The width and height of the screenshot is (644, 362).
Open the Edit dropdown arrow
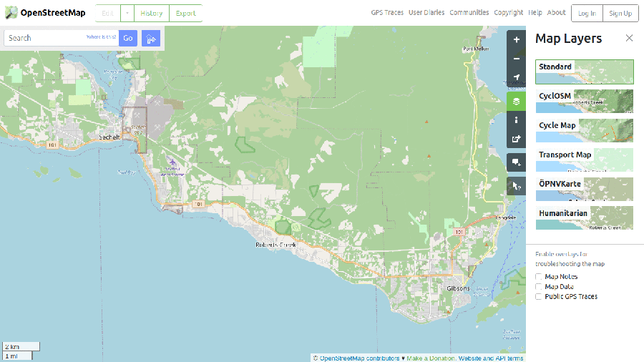tap(127, 13)
